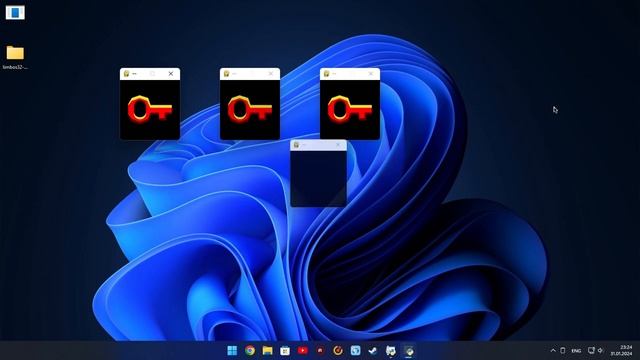Click the red key image in rightmost window
The width and height of the screenshot is (640, 360).
[350, 109]
